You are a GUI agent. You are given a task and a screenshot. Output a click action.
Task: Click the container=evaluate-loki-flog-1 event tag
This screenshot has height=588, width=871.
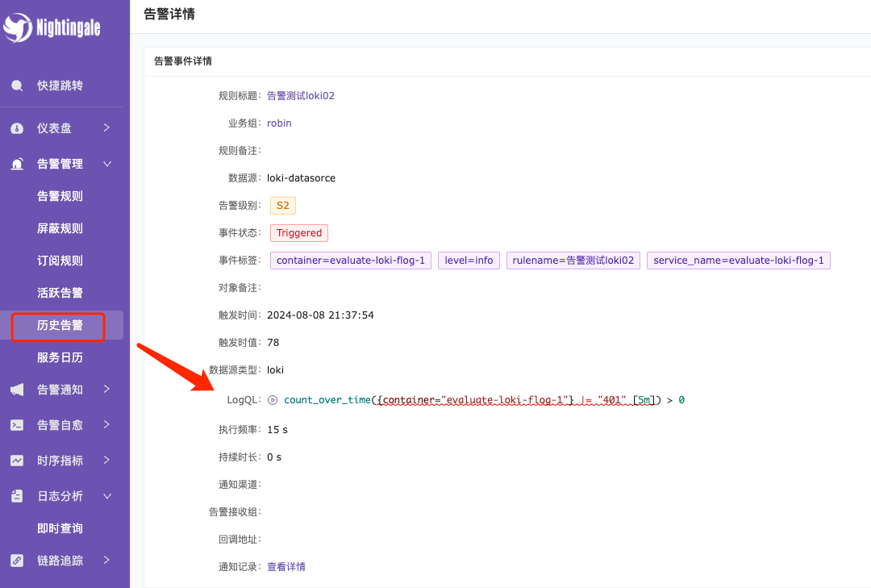351,261
